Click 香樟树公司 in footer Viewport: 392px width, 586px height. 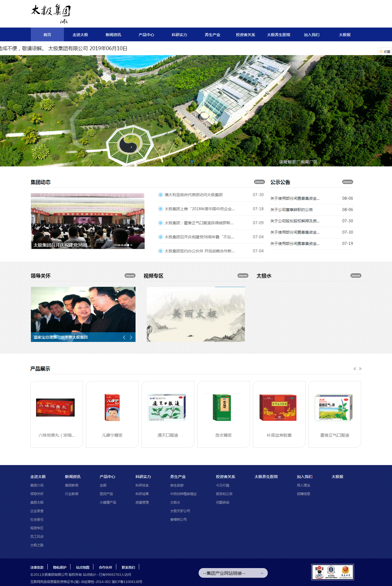point(179,519)
